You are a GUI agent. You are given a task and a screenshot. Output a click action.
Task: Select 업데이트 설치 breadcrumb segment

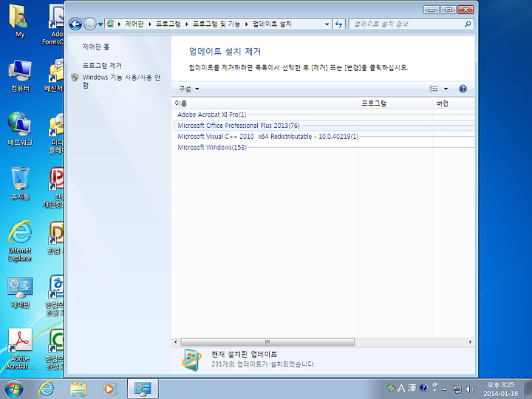pos(272,24)
